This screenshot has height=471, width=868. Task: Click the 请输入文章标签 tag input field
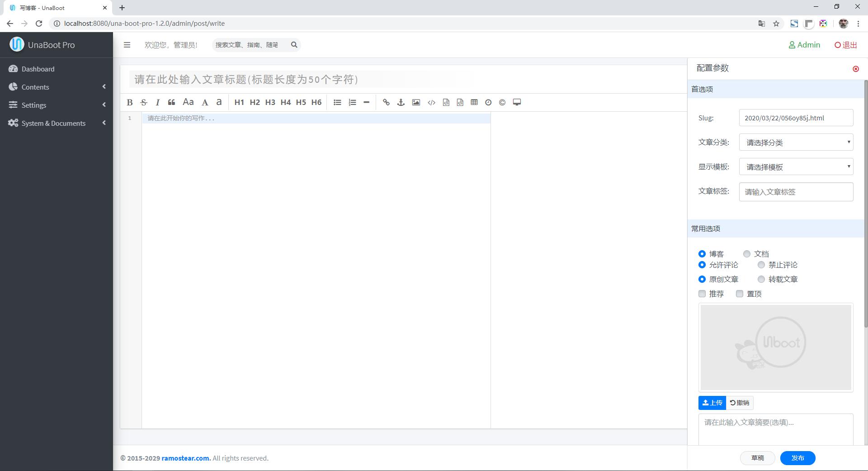pos(796,191)
